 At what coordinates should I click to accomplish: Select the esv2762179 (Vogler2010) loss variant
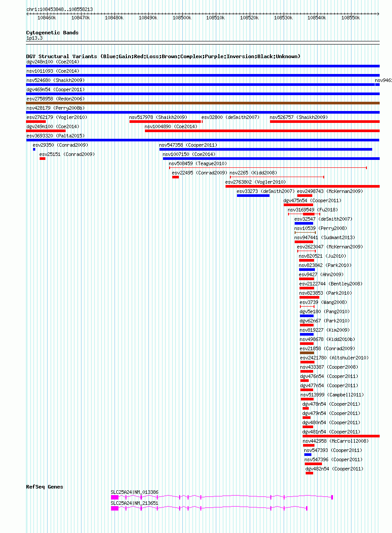coord(36,122)
